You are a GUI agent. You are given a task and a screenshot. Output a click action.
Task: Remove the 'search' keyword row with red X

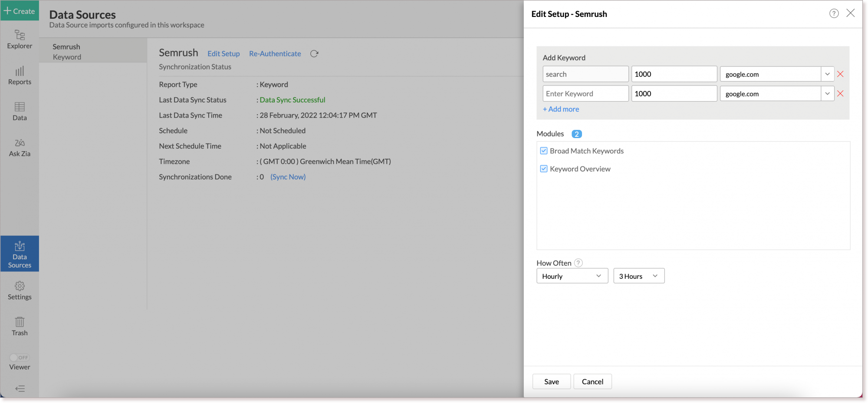pos(840,74)
